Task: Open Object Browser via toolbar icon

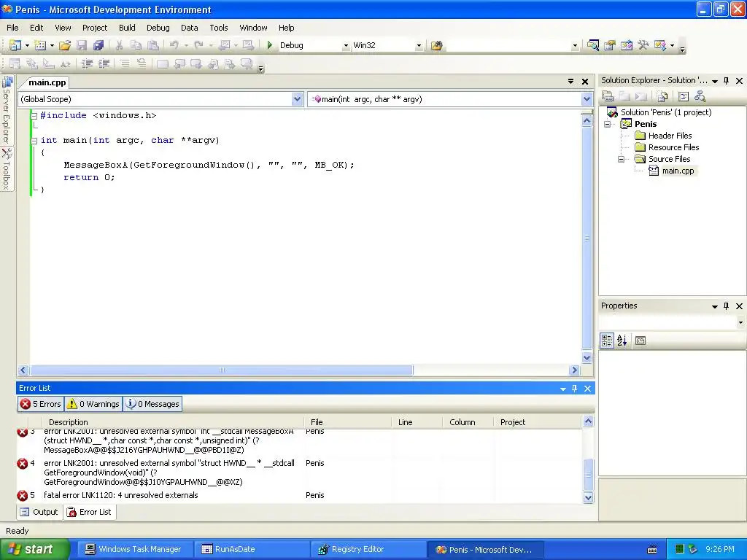Action: tap(627, 45)
